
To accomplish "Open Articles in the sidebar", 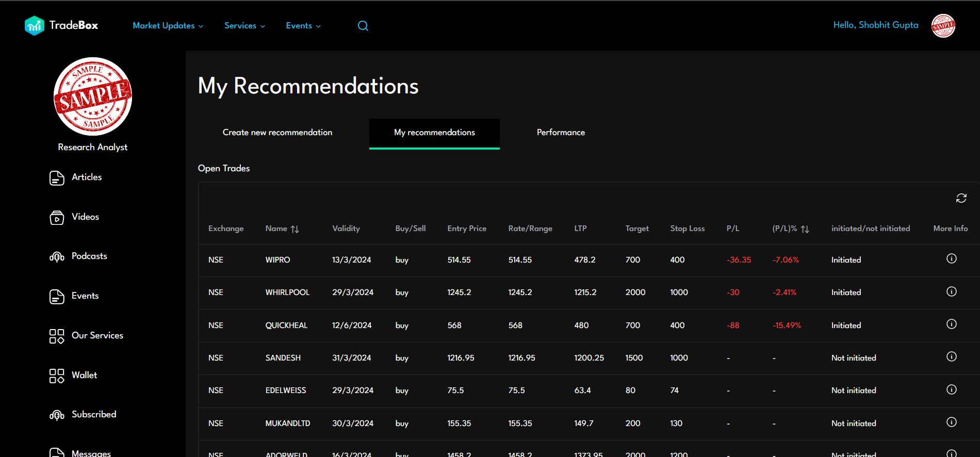I will [x=87, y=177].
